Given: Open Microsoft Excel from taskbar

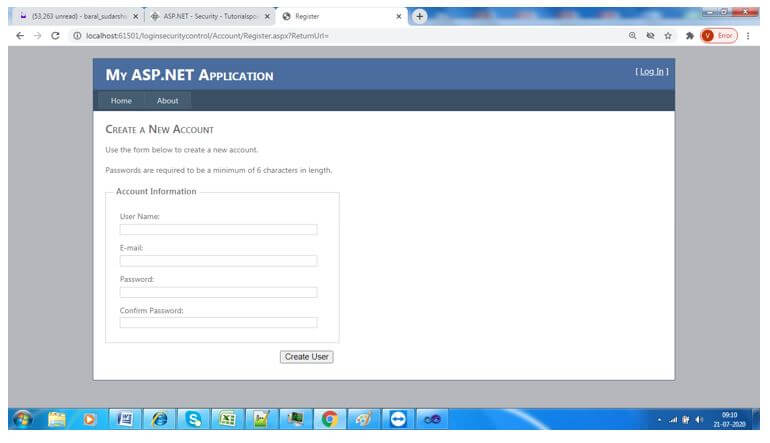Looking at the screenshot, I should click(x=227, y=419).
